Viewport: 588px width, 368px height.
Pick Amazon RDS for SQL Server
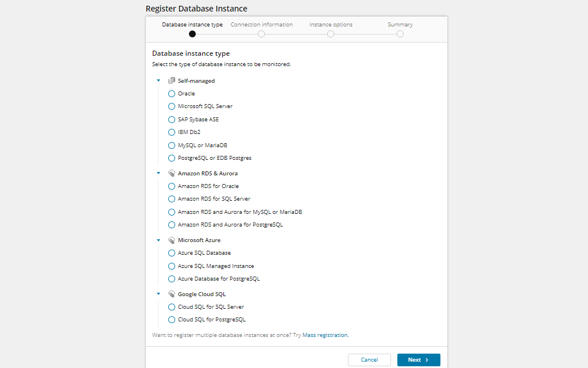(172, 199)
